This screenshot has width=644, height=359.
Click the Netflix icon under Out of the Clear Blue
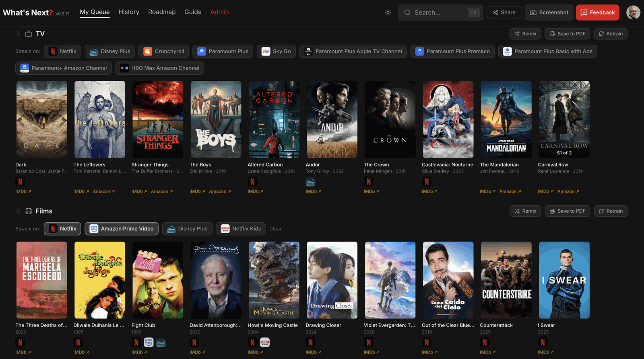point(427,343)
